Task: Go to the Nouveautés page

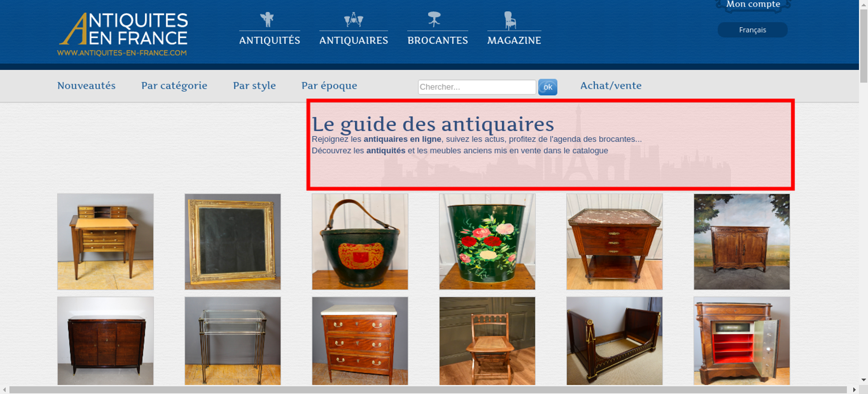Action: coord(86,86)
